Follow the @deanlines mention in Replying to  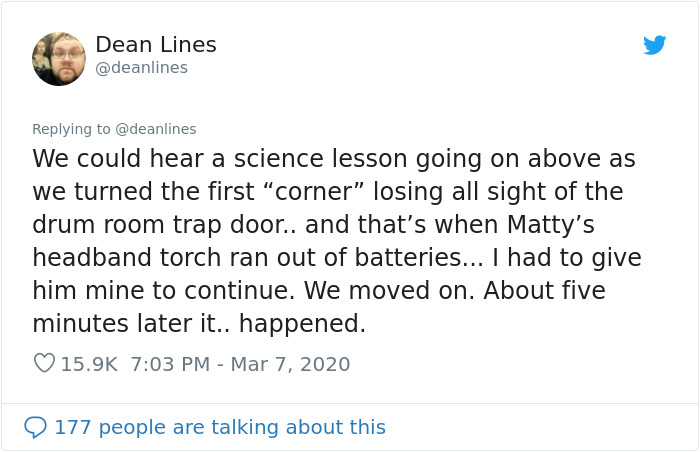pyautogui.click(x=156, y=129)
